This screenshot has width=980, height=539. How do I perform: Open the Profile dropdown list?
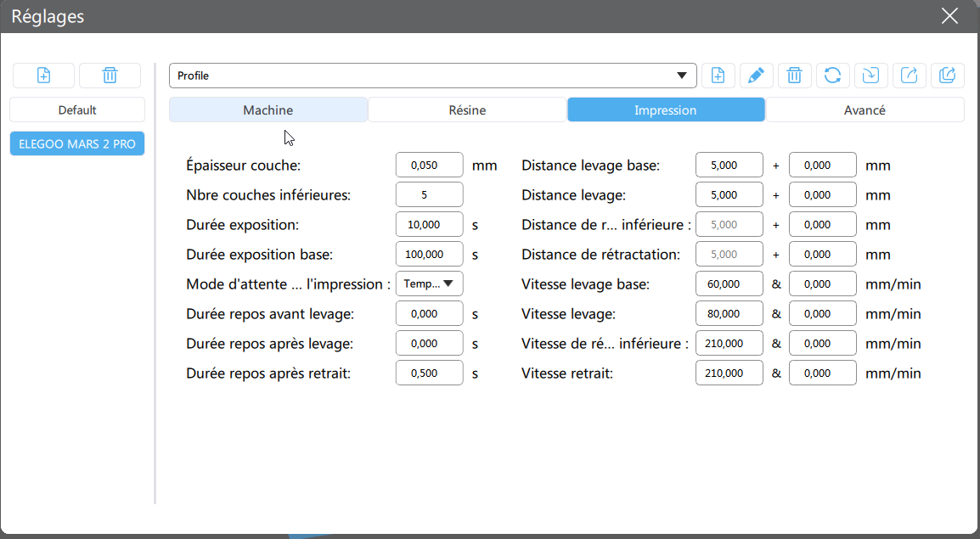pos(432,76)
